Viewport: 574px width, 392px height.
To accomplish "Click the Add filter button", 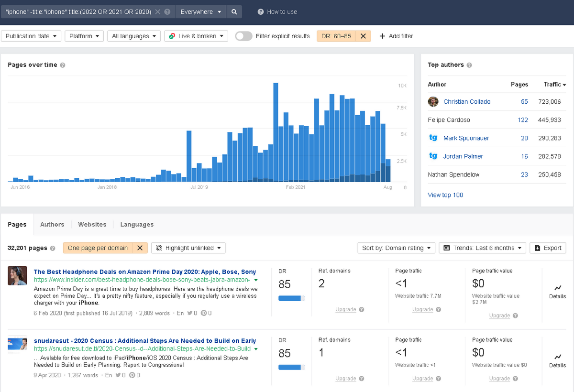I will (397, 36).
